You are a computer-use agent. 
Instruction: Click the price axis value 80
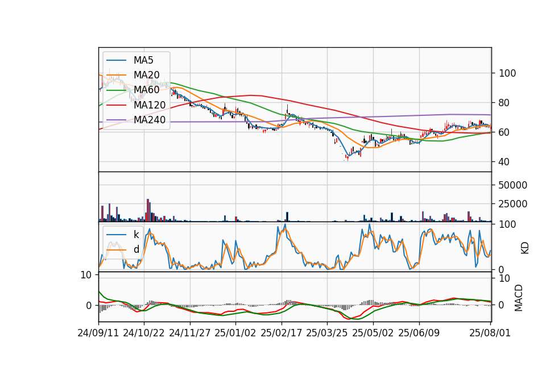(x=504, y=103)
